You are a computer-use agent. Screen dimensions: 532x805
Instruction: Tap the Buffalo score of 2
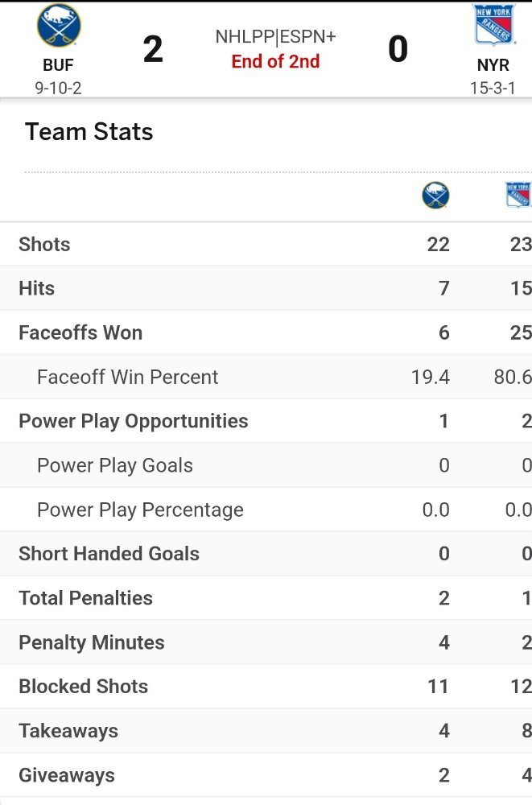[153, 49]
